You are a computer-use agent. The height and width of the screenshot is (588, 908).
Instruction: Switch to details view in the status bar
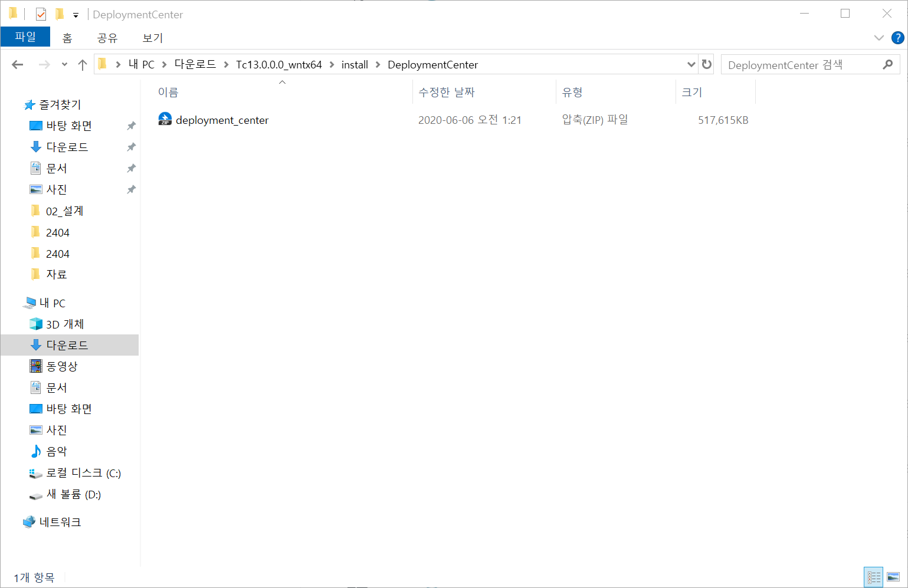point(873,577)
